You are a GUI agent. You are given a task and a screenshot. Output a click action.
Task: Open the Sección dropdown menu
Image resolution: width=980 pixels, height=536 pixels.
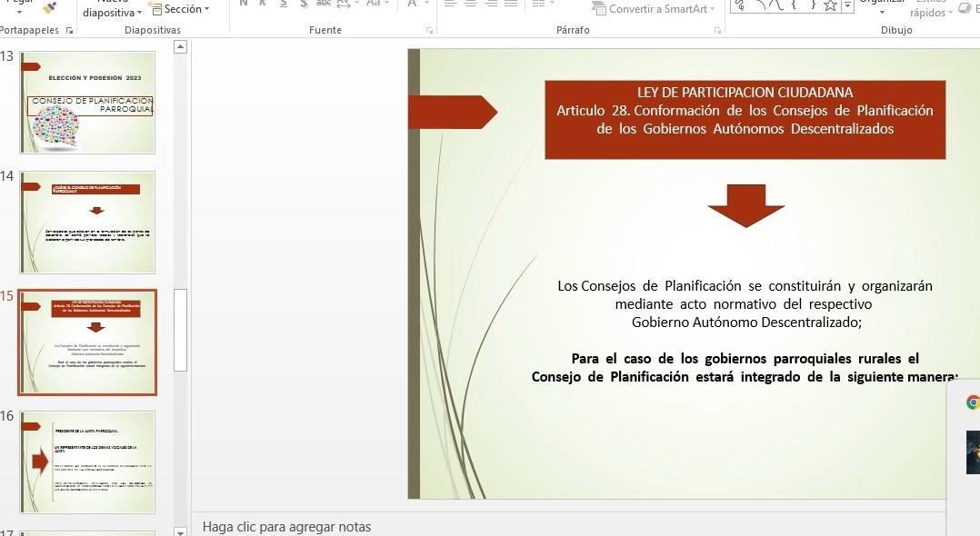(179, 9)
